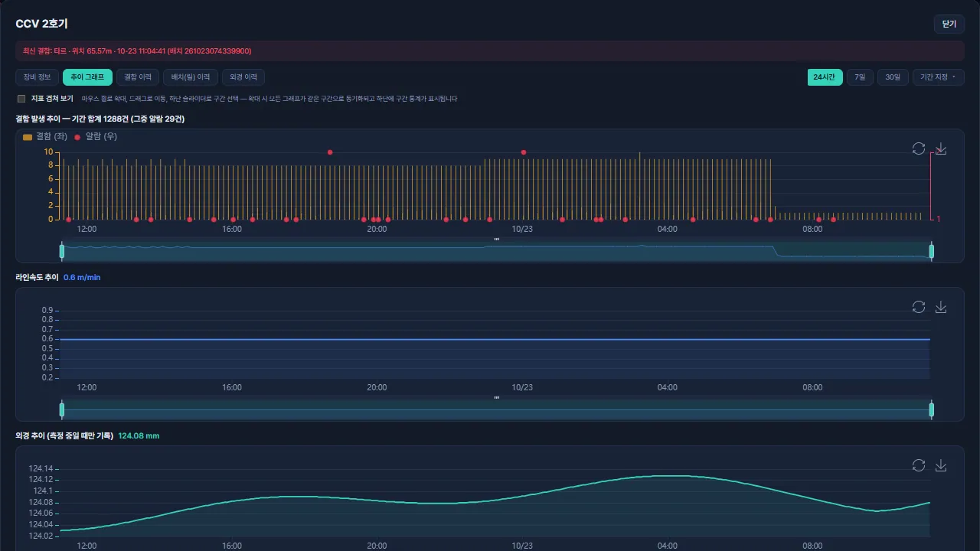Click the 0.6 m/min value
980x551 pixels.
(82, 277)
